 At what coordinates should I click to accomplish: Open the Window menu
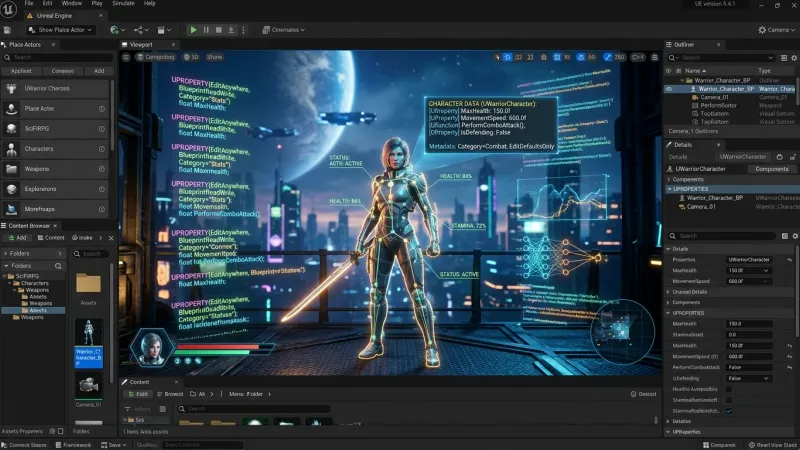coord(71,4)
